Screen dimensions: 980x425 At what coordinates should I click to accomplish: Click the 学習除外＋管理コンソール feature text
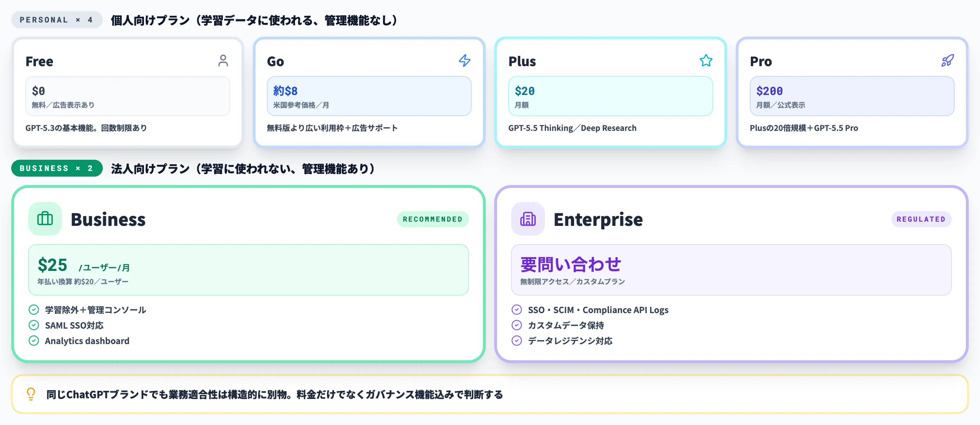[95, 310]
